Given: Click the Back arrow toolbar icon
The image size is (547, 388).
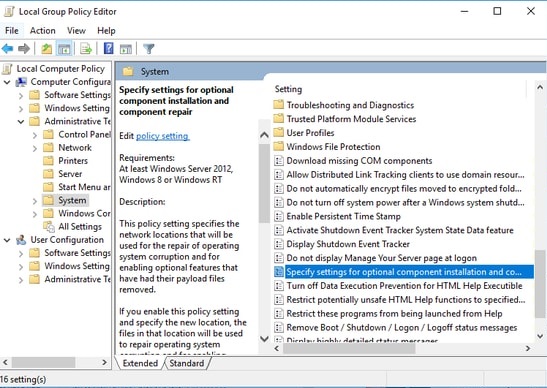Looking at the screenshot, I should 7,48.
